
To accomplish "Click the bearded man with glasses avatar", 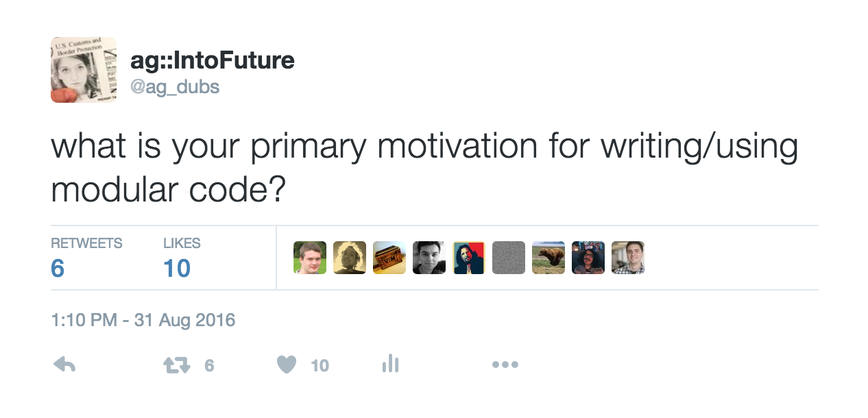I will (588, 258).
